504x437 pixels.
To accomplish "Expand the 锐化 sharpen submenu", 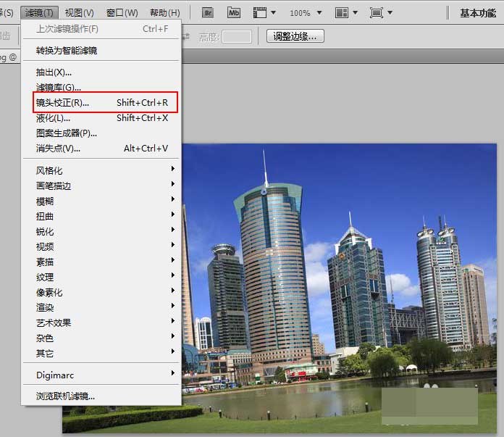I will tap(101, 231).
